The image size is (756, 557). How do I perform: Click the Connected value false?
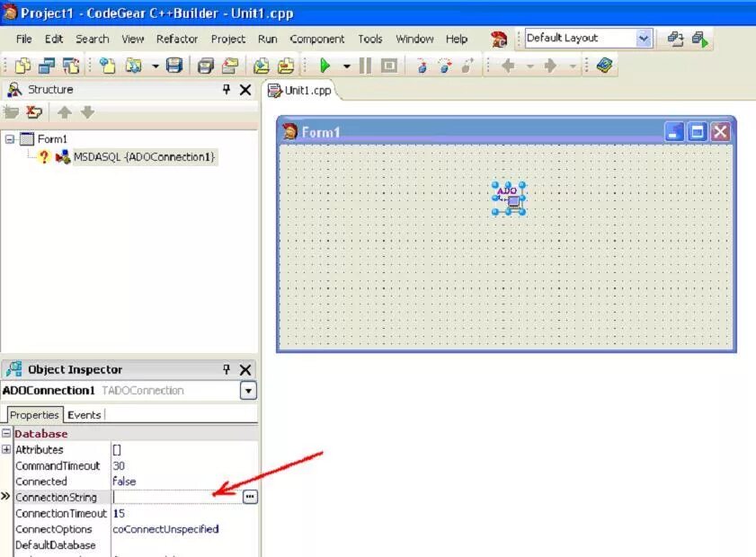click(124, 482)
